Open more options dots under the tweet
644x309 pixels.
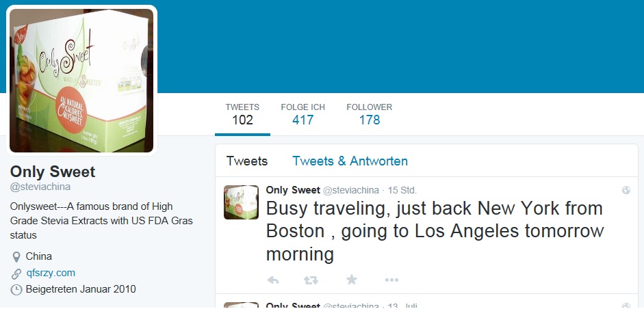pyautogui.click(x=391, y=280)
